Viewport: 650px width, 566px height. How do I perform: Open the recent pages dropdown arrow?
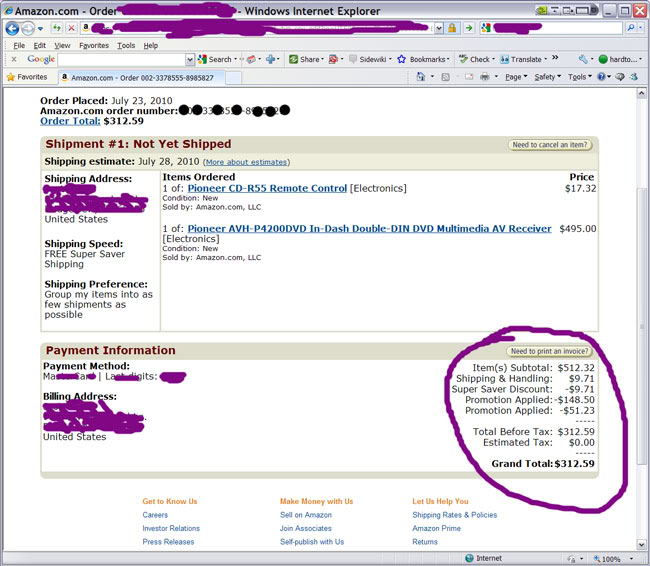[40, 29]
